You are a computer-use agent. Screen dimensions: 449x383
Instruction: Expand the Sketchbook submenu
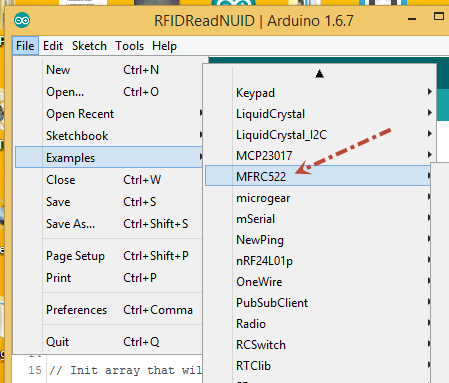[x=109, y=136]
